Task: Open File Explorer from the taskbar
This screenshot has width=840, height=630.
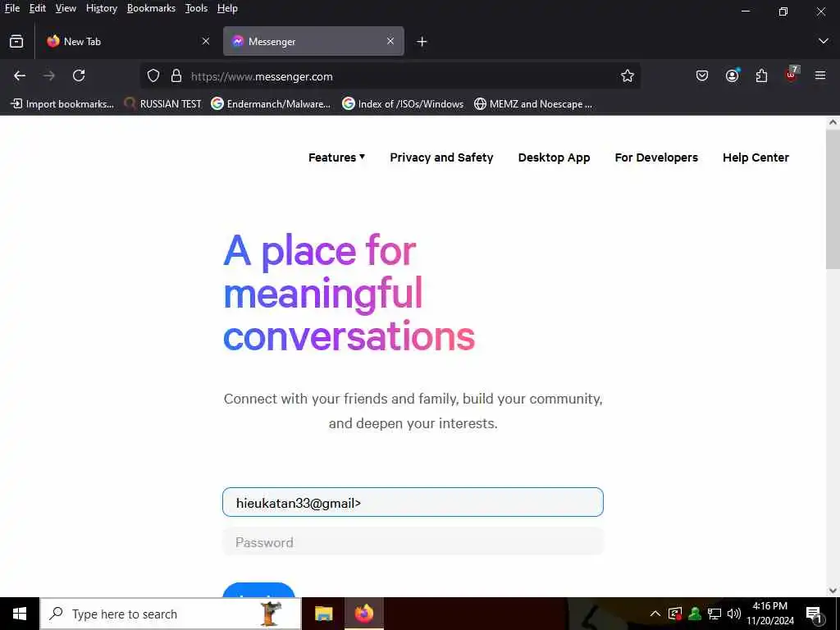Action: click(323, 614)
